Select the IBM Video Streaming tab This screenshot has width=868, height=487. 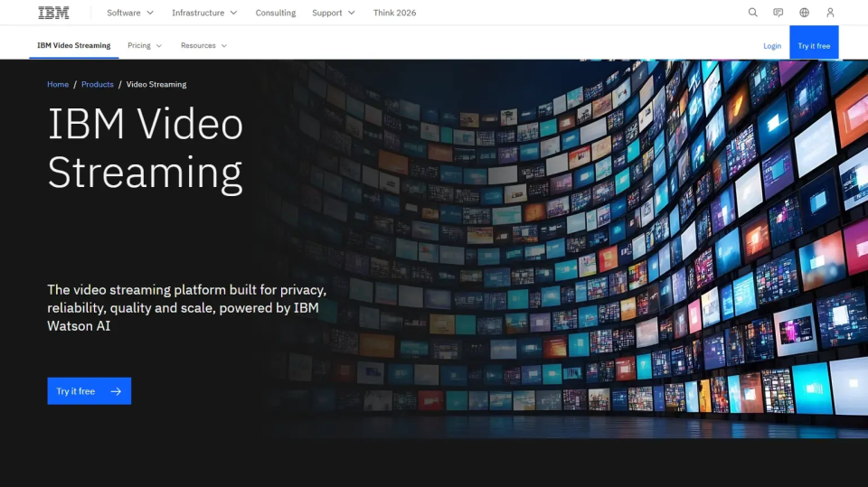coord(73,45)
